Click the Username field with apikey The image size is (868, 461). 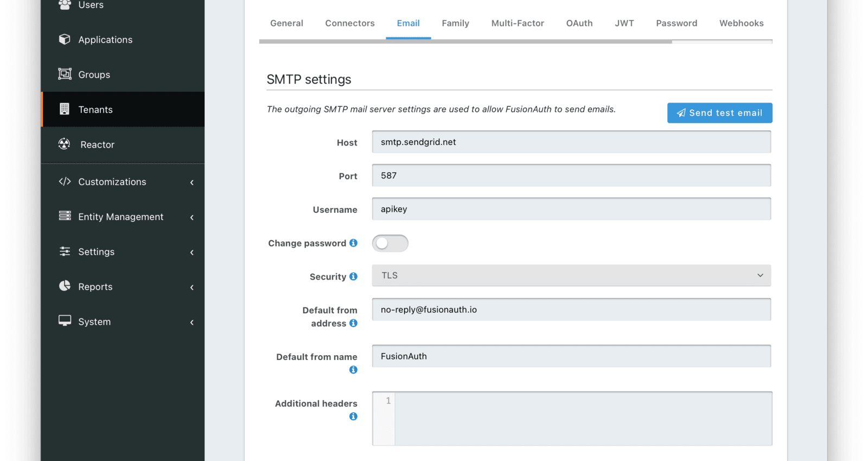click(x=571, y=209)
